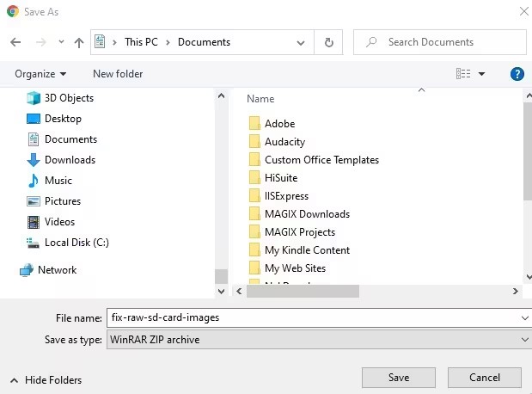
Task: Click the Cancel button
Action: [485, 378]
